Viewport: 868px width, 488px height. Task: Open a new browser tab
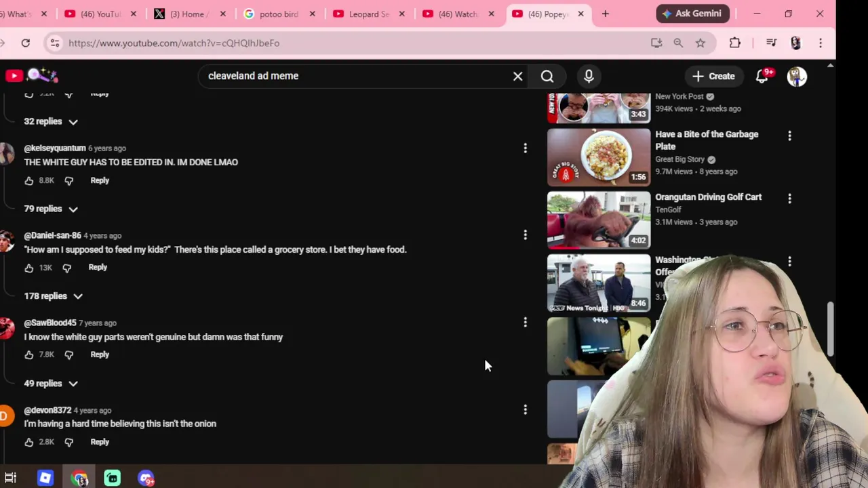coord(606,14)
